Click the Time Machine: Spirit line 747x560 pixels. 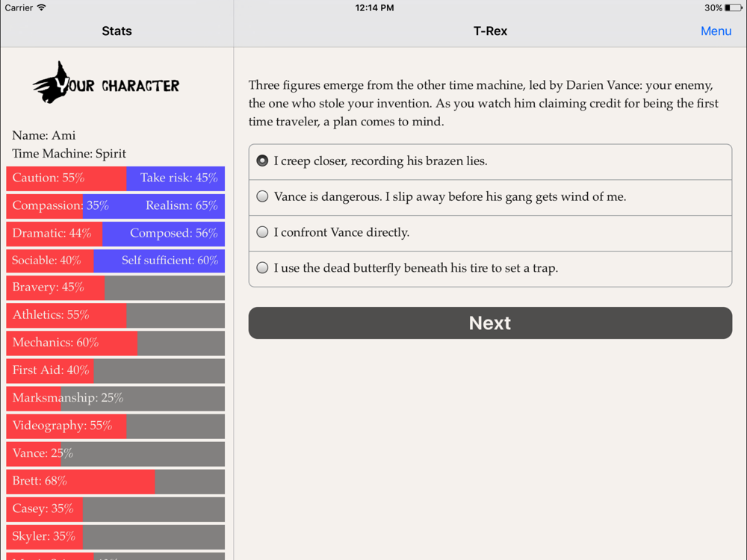(x=69, y=153)
